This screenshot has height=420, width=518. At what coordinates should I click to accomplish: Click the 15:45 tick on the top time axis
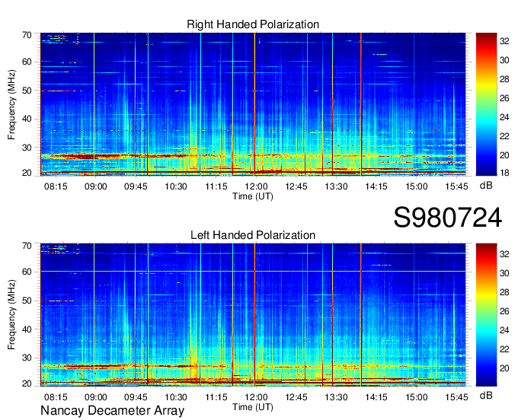coord(456,186)
